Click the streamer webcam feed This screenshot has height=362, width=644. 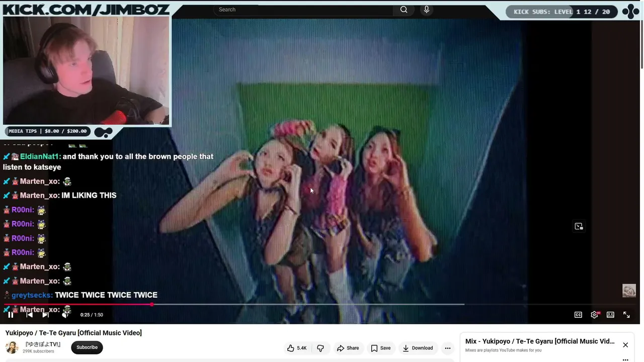pyautogui.click(x=86, y=70)
